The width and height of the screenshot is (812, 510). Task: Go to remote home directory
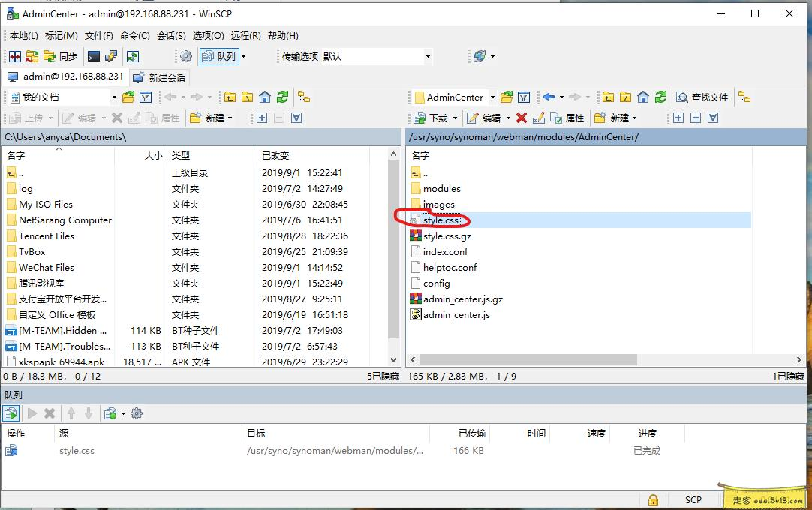pyautogui.click(x=642, y=97)
